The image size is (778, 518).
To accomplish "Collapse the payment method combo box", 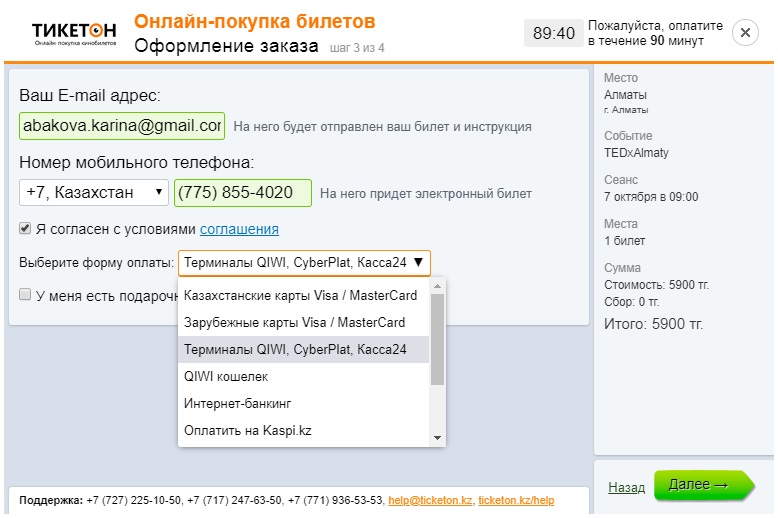I will pos(304,262).
